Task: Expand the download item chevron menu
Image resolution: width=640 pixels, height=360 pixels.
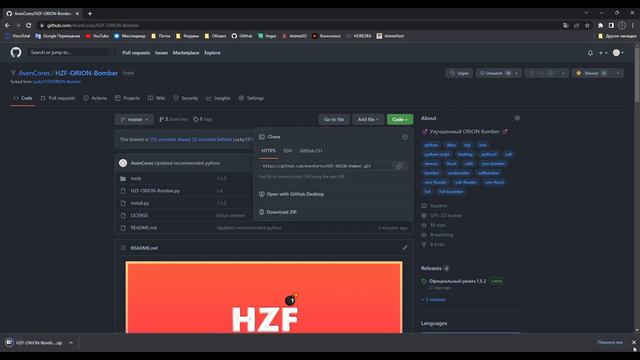Action: pyautogui.click(x=71, y=343)
